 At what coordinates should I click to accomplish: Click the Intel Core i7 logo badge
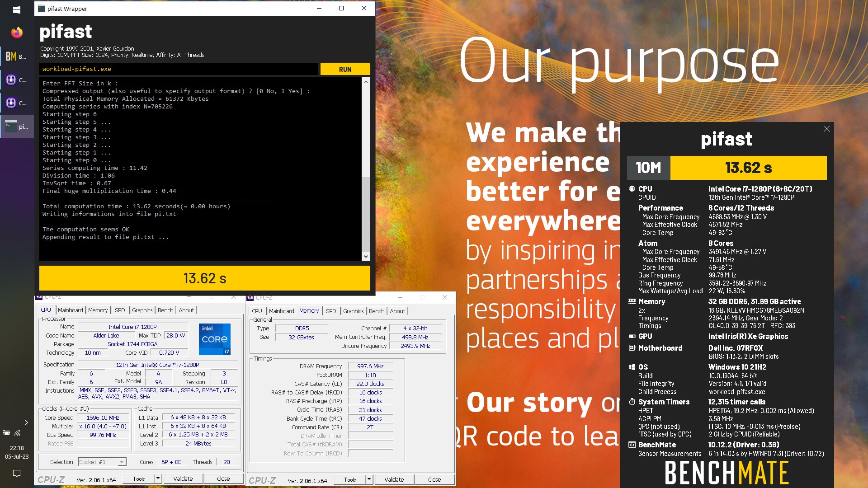coord(215,339)
